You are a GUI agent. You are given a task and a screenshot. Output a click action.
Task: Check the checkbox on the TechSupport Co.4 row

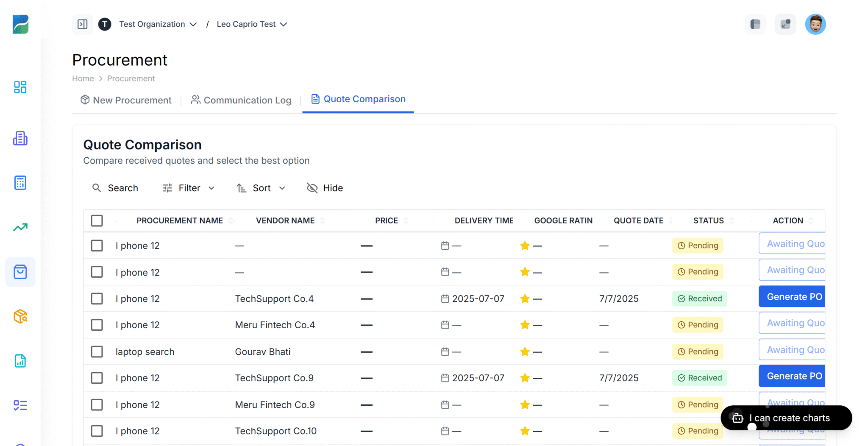point(97,298)
